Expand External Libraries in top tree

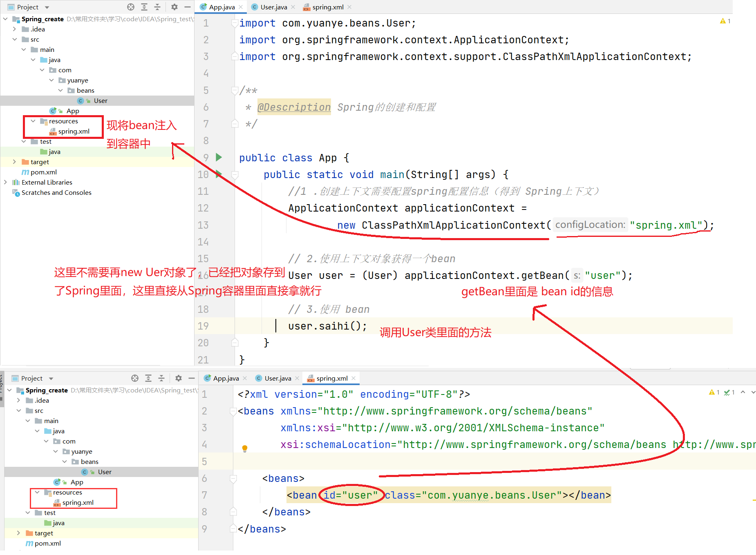[x=5, y=182]
